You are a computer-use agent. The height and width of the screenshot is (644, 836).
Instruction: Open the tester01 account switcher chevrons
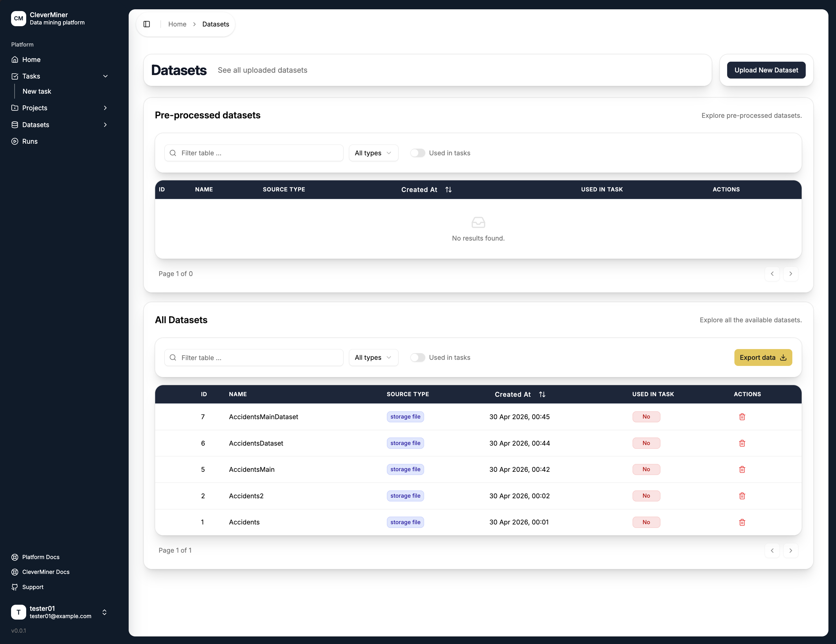point(104,612)
